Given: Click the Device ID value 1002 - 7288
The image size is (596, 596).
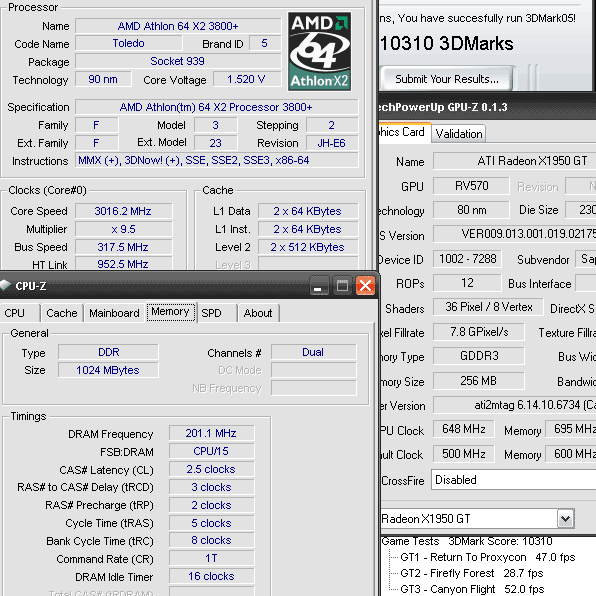Looking at the screenshot, I should pyautogui.click(x=468, y=259).
